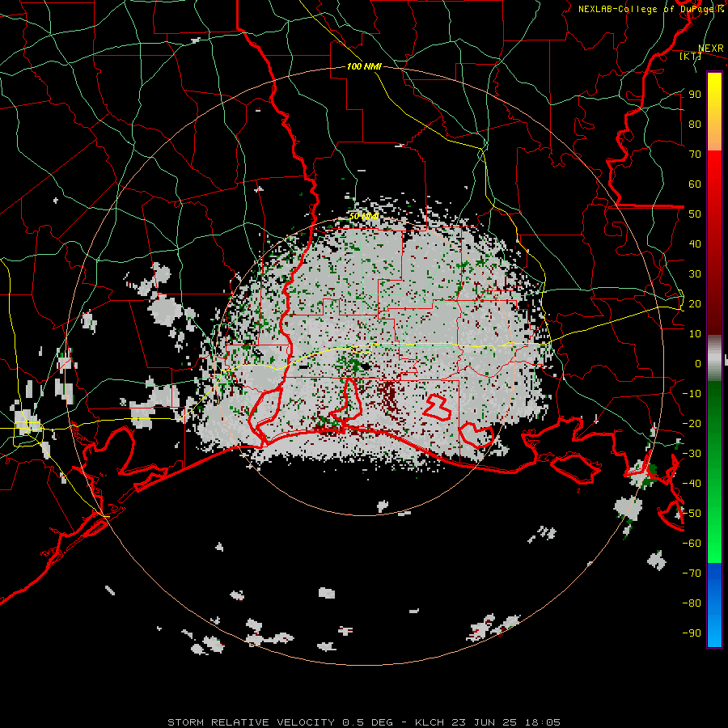Select the -70 value on the velocity scale

pyautogui.click(x=692, y=574)
